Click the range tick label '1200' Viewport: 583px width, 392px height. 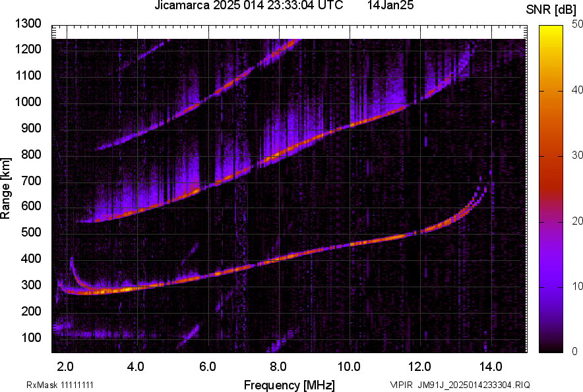click(x=28, y=49)
